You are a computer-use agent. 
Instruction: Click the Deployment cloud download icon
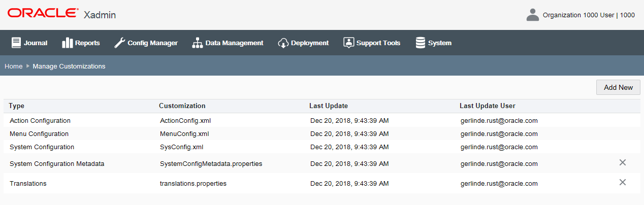[x=283, y=43]
